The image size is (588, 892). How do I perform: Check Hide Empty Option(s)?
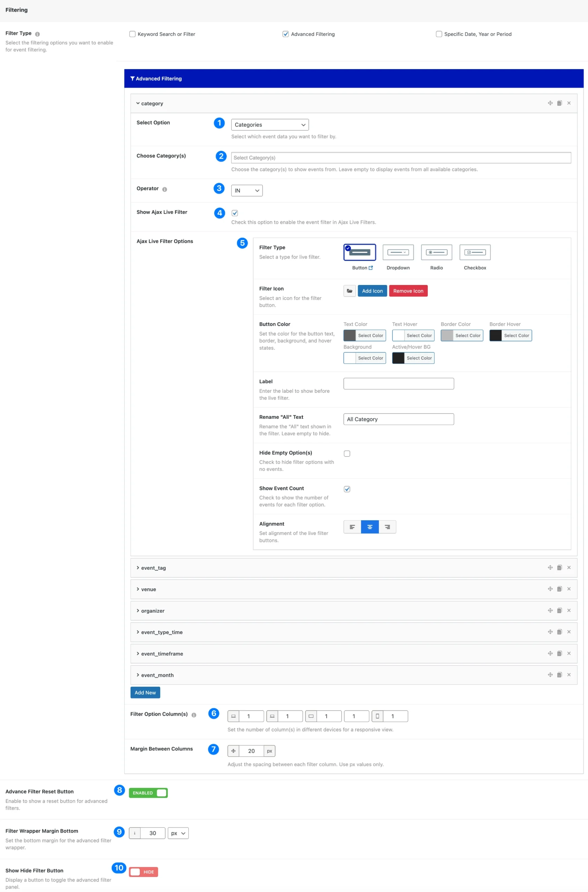[x=347, y=454]
